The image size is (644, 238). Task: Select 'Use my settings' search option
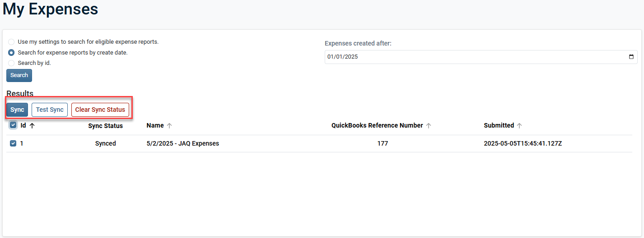[x=11, y=42]
